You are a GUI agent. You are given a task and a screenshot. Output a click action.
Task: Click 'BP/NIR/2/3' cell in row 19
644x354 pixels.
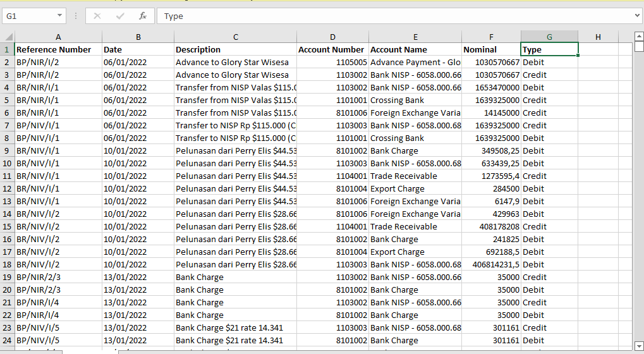(x=58, y=278)
